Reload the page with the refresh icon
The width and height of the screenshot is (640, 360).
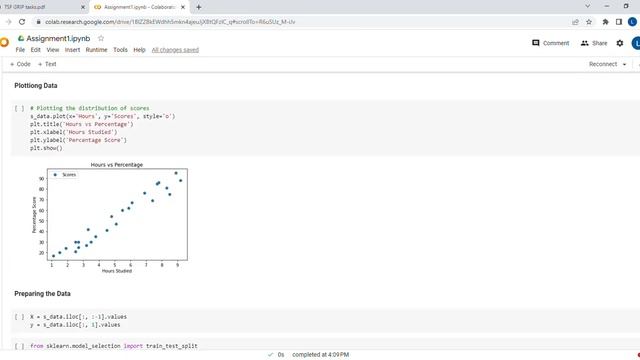(22, 22)
